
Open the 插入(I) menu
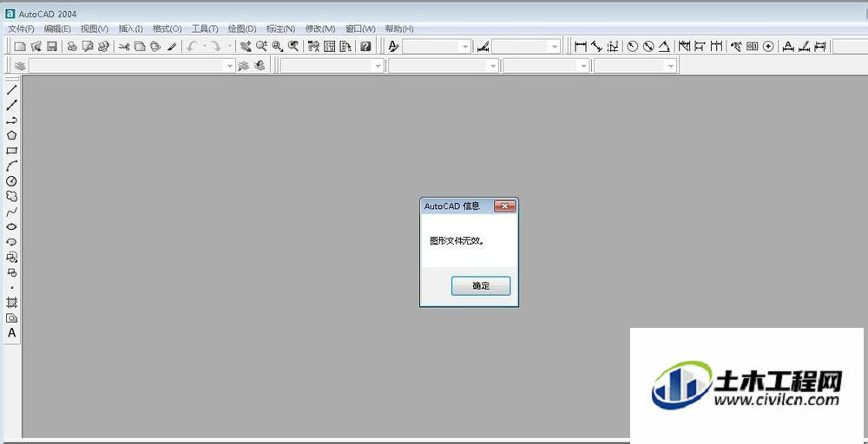(x=131, y=29)
